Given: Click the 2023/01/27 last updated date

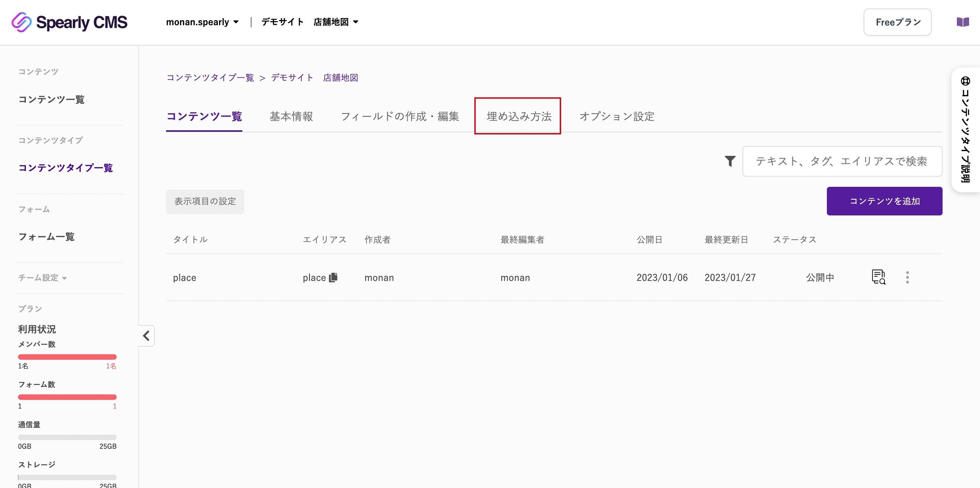Looking at the screenshot, I should point(730,277).
